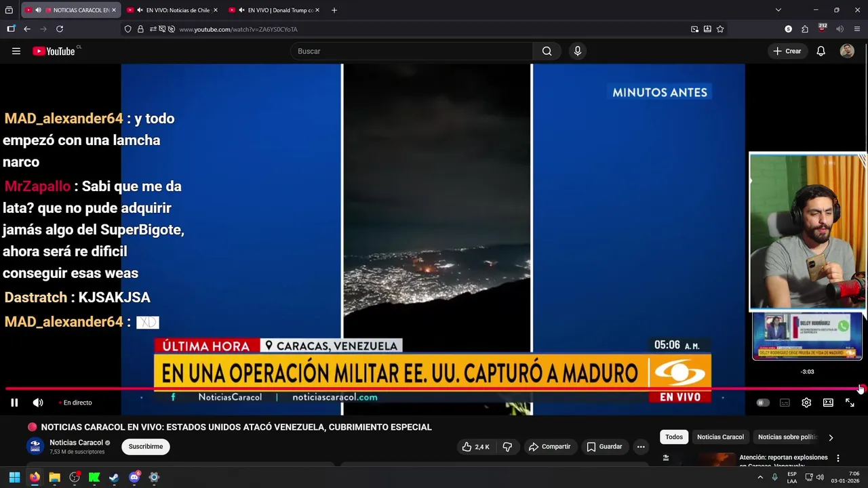The height and width of the screenshot is (488, 868).
Task: Go to the YouTube home logo
Action: [x=54, y=51]
